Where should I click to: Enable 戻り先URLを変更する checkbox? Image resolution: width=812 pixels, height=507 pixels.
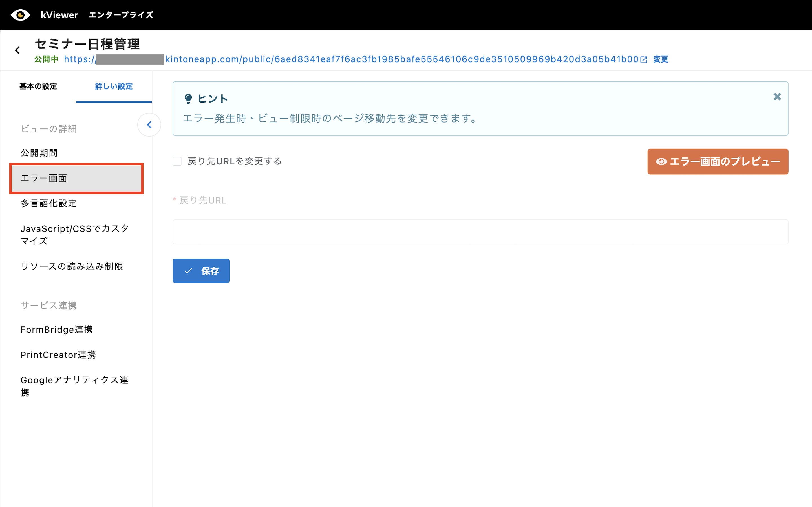tap(177, 161)
